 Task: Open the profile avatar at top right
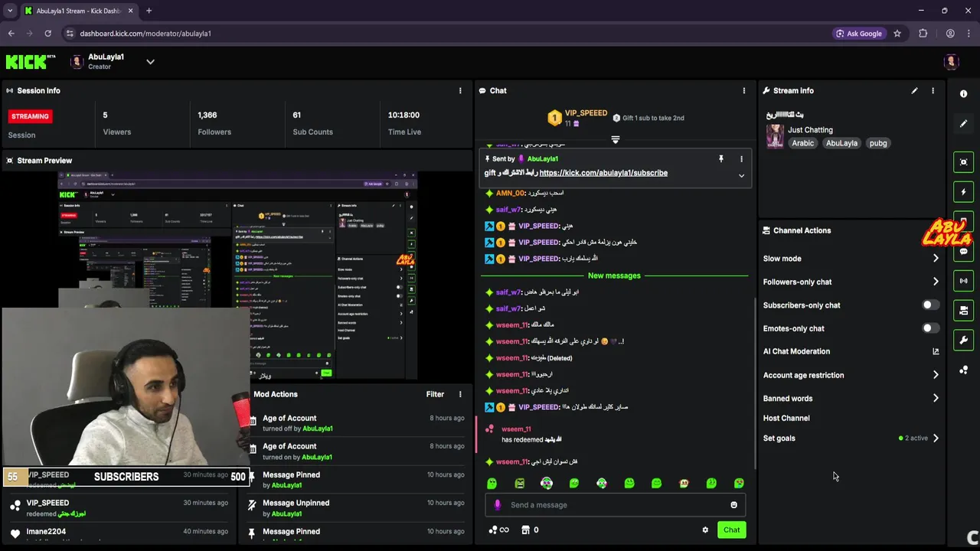click(x=952, y=62)
